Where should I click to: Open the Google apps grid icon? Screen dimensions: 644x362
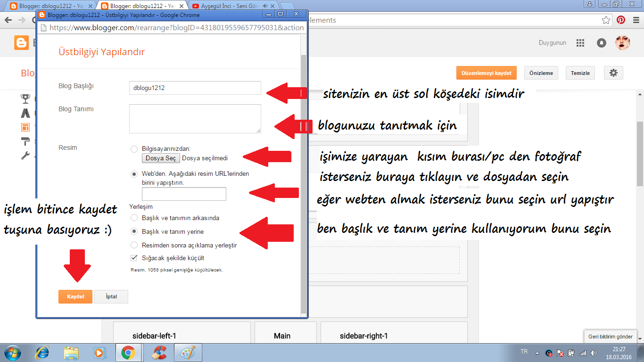(x=580, y=43)
